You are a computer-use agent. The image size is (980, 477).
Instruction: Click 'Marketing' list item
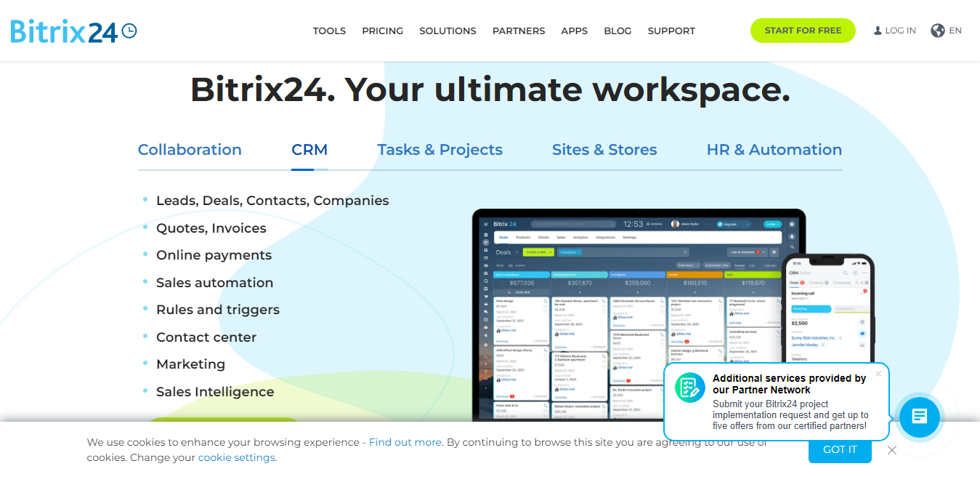[x=191, y=364]
